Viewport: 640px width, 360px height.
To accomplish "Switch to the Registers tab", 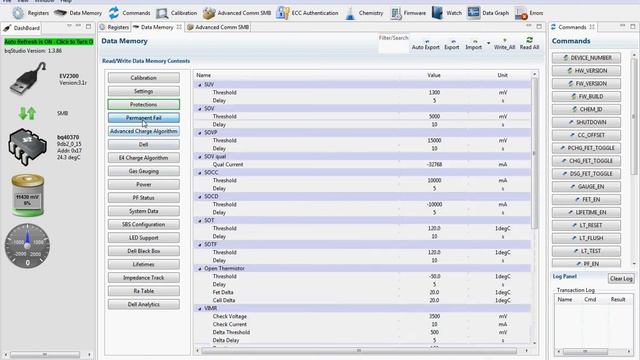I will tap(114, 27).
